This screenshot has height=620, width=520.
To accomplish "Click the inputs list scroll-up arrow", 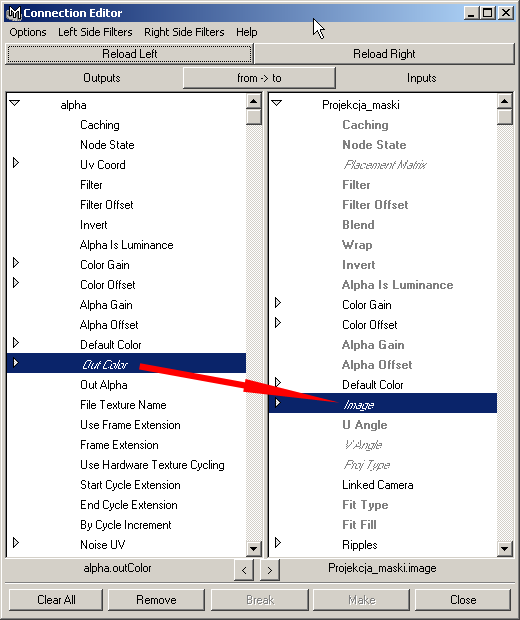I will (505, 101).
